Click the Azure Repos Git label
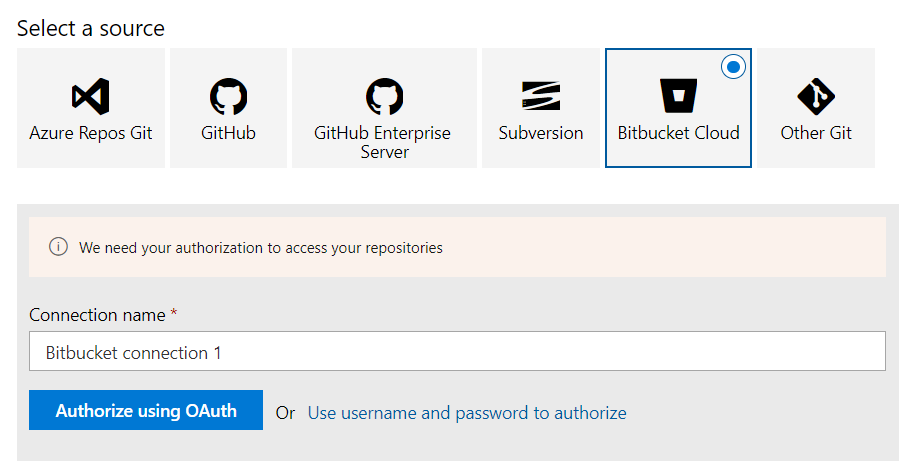This screenshot has height=472, width=917. (x=91, y=133)
